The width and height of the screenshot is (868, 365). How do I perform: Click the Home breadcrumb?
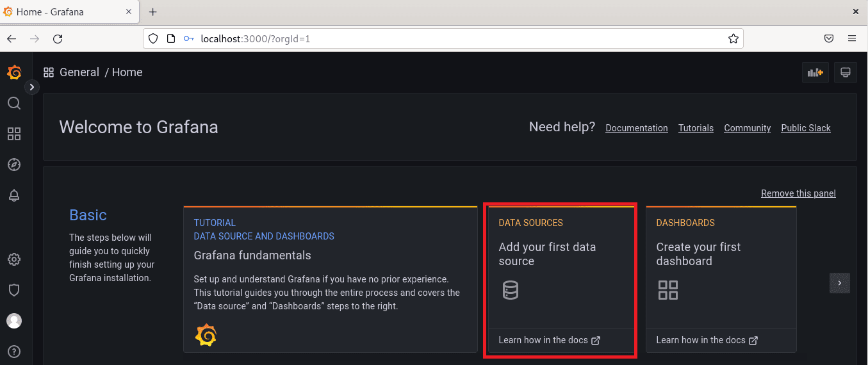point(127,72)
